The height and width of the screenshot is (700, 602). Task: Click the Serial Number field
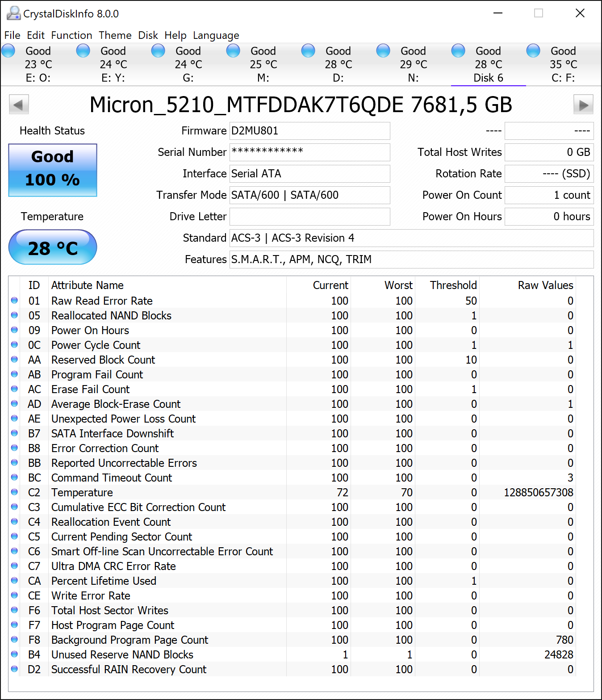pyautogui.click(x=309, y=152)
